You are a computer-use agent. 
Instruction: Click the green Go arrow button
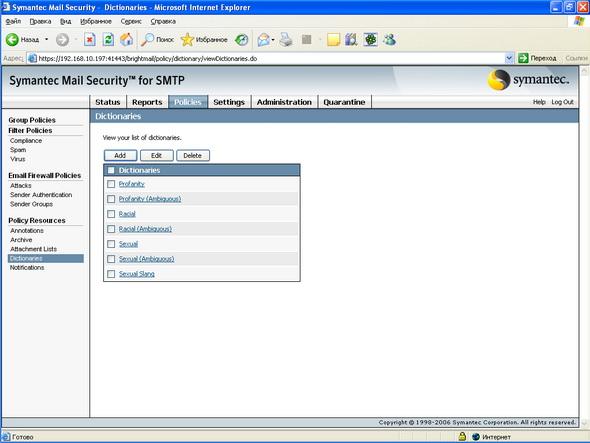(x=523, y=58)
